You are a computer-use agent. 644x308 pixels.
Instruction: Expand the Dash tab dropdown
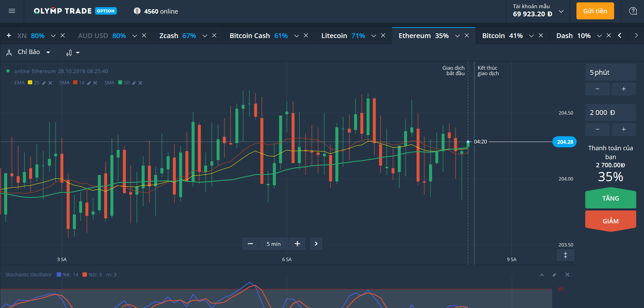[599, 36]
